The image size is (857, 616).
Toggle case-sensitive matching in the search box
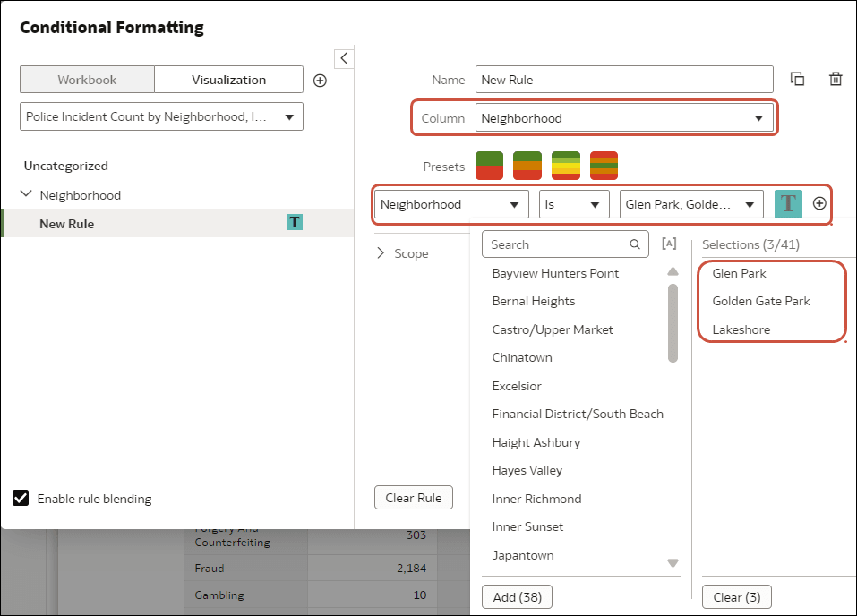coord(669,244)
